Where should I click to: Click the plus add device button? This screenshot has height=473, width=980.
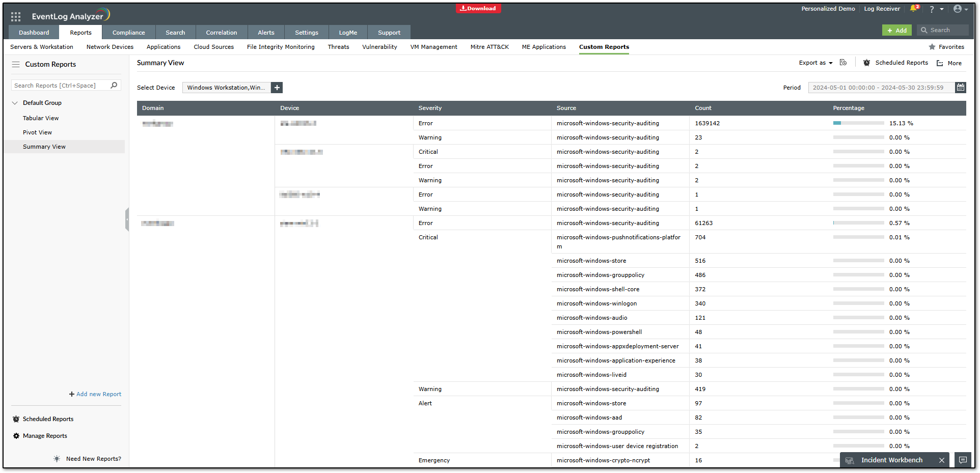[277, 88]
